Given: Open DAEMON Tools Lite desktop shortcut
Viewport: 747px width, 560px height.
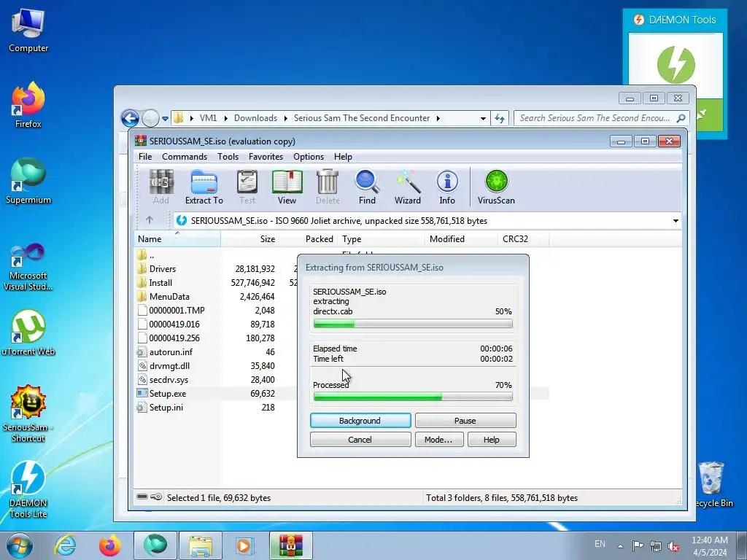Looking at the screenshot, I should click(28, 489).
